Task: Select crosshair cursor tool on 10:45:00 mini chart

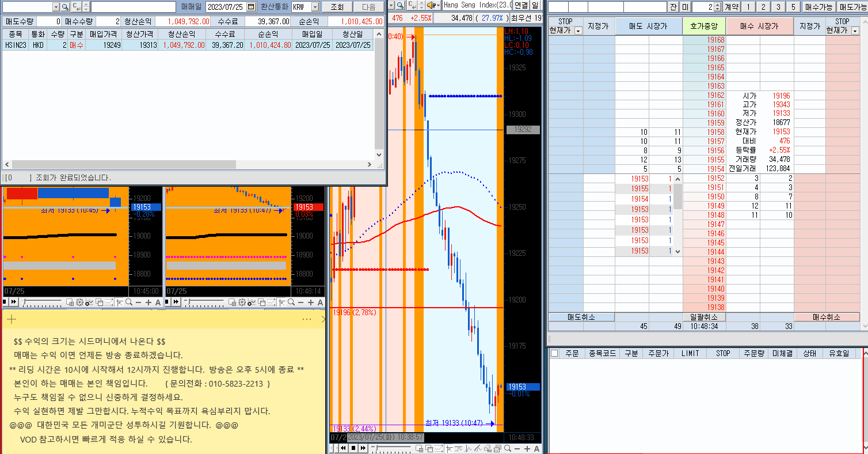Action: (119, 302)
